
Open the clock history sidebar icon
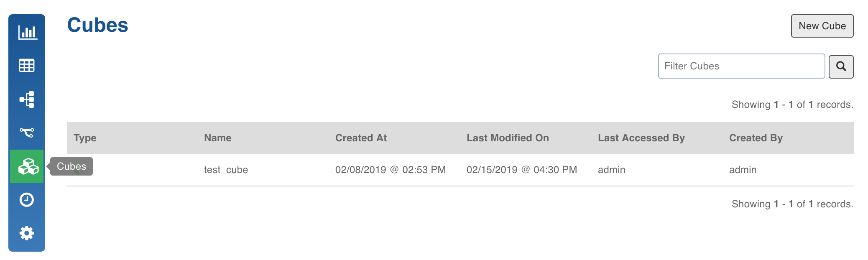[27, 200]
